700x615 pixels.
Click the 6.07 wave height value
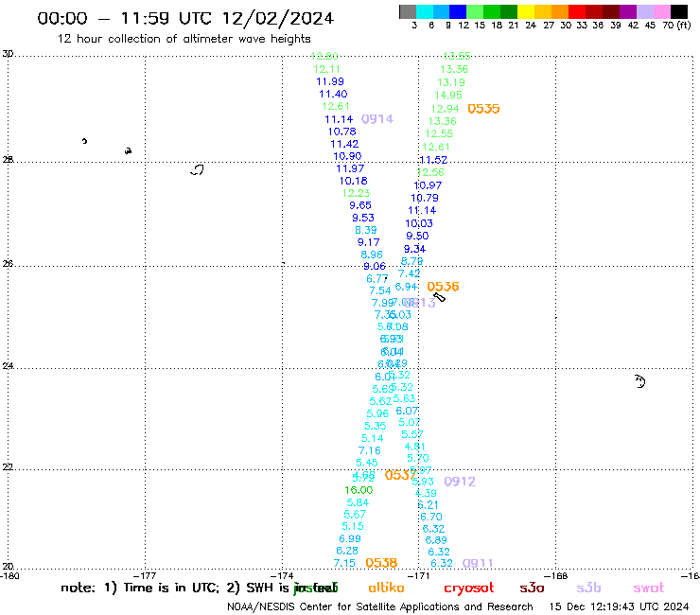407,411
